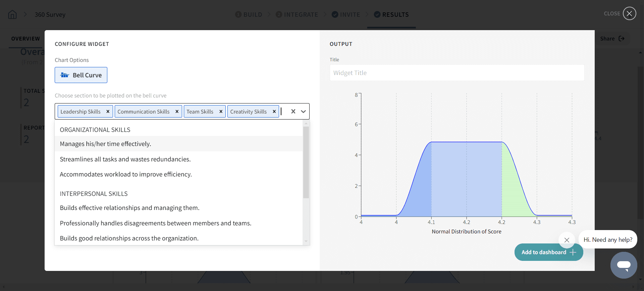Remove the Creativity Skills tag
Screen dimensions: 644x291
tap(274, 112)
